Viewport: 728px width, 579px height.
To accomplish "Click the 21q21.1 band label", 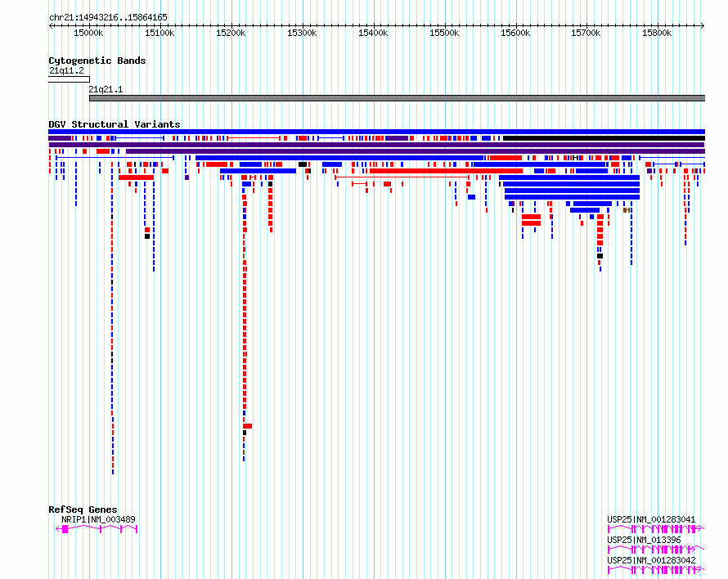I will click(x=106, y=89).
